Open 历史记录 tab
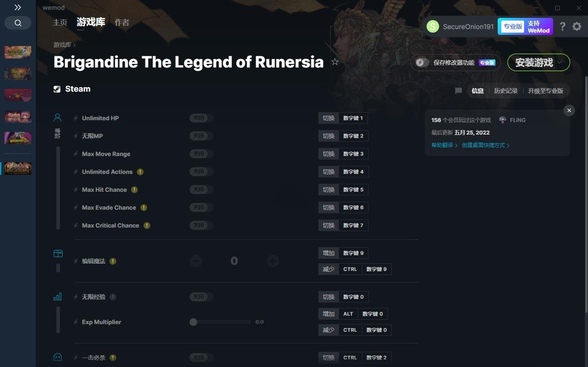The height and width of the screenshot is (367, 588). pyautogui.click(x=506, y=91)
